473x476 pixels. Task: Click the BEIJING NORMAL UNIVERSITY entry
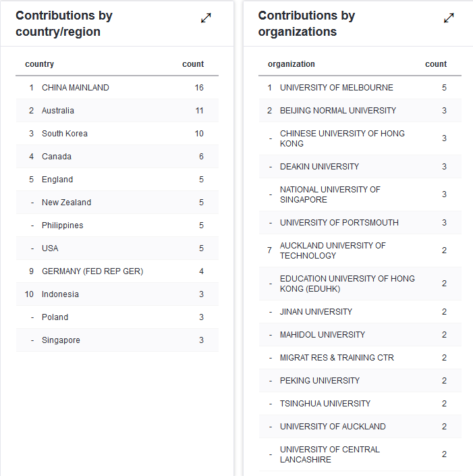coord(338,111)
